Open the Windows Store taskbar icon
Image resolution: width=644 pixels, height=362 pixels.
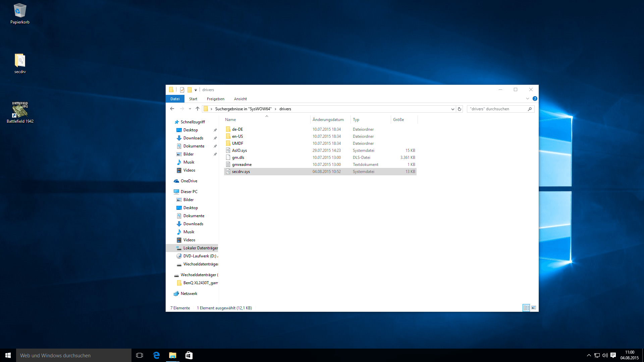(x=189, y=355)
